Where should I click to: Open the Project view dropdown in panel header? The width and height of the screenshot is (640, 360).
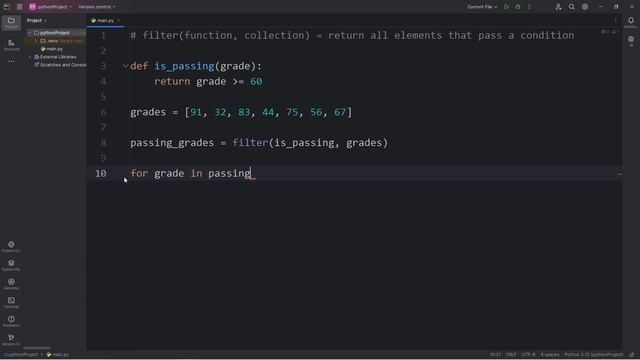coord(37,20)
